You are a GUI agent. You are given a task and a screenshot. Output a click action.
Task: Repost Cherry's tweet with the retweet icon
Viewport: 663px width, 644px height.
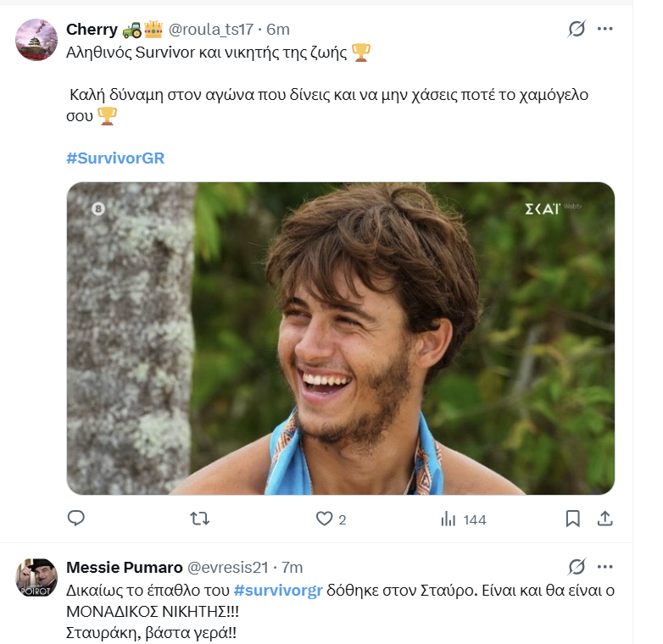tap(199, 519)
